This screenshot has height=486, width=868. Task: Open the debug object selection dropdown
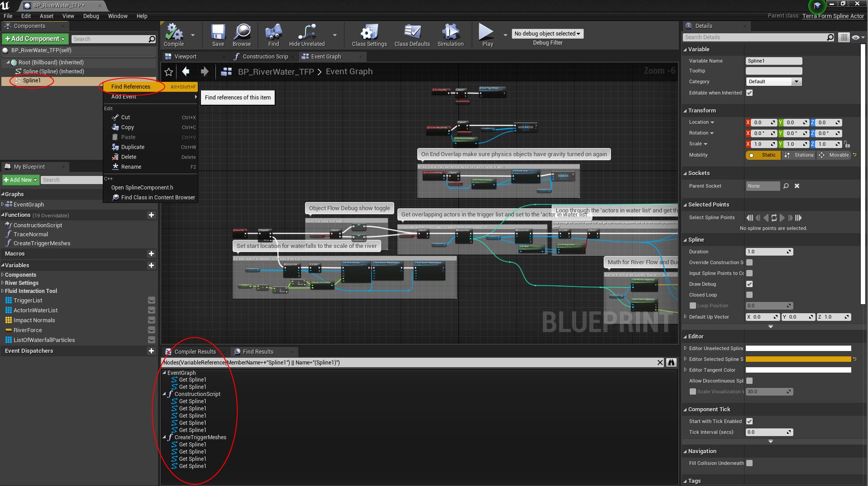tap(547, 34)
